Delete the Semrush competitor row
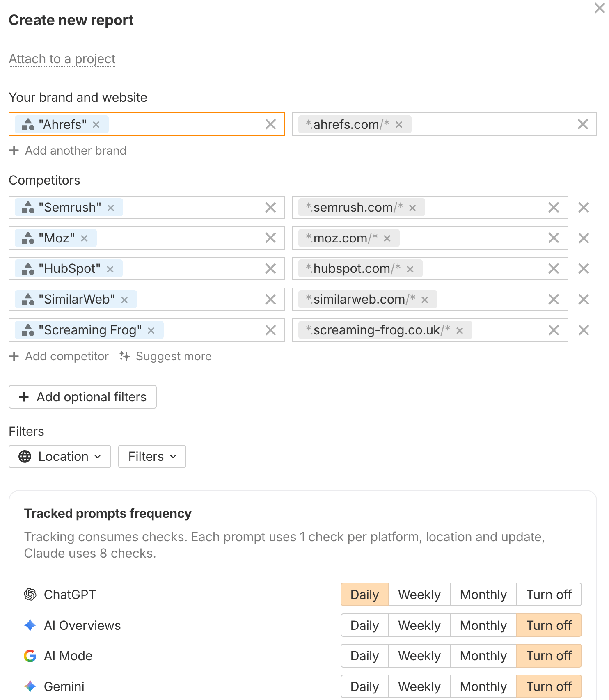The height and width of the screenshot is (700, 609). (x=584, y=208)
